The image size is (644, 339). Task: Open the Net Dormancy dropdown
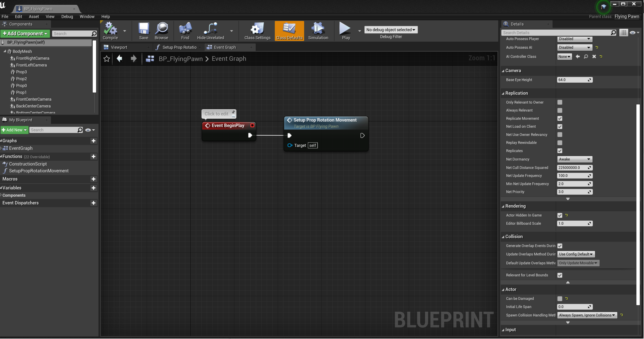pos(574,159)
